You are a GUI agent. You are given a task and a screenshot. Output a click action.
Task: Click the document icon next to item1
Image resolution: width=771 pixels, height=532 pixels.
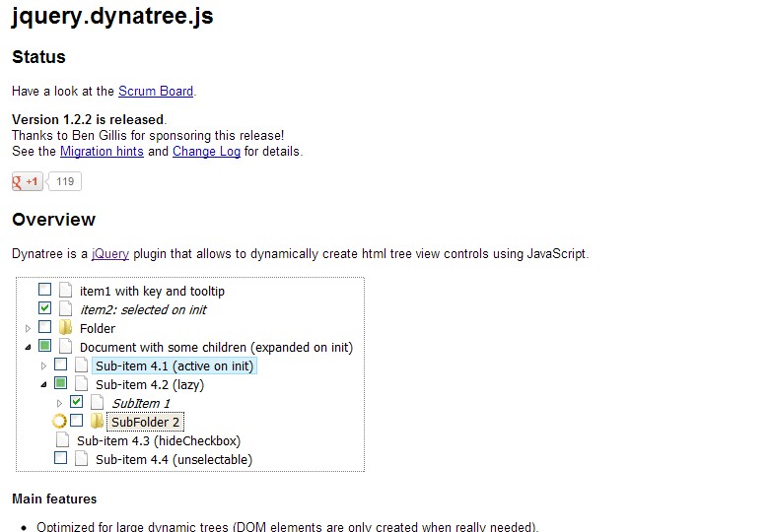pyautogui.click(x=65, y=291)
